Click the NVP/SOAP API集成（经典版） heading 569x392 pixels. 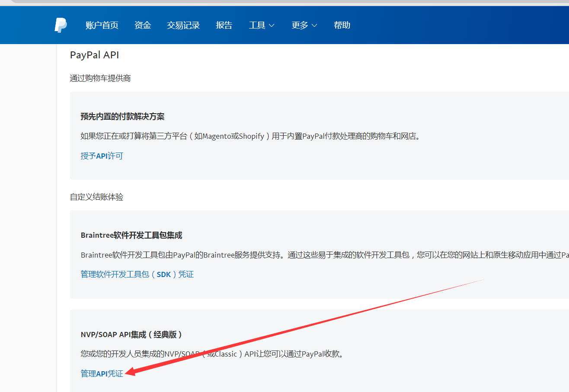coord(132,334)
